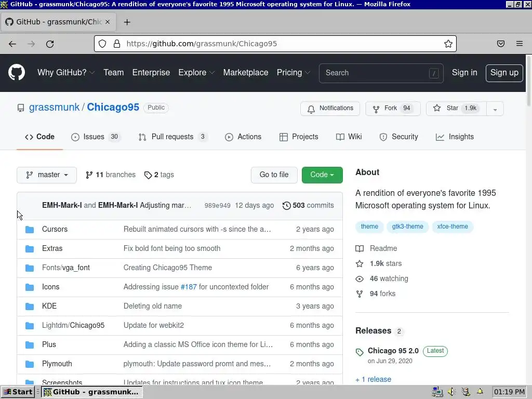The width and height of the screenshot is (532, 399).
Task: Open issue #187 link in Icons row
Action: (x=189, y=287)
